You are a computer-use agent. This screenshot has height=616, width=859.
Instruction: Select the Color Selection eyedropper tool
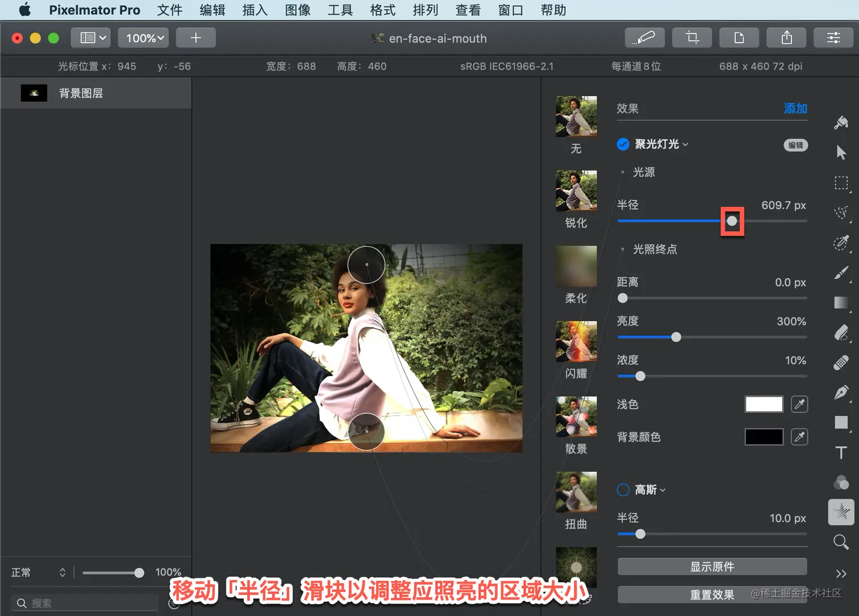coord(841,243)
